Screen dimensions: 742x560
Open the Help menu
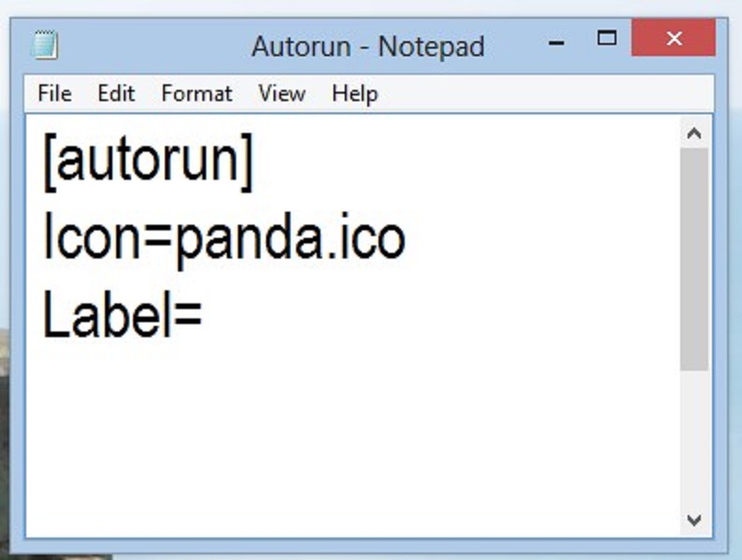click(355, 93)
